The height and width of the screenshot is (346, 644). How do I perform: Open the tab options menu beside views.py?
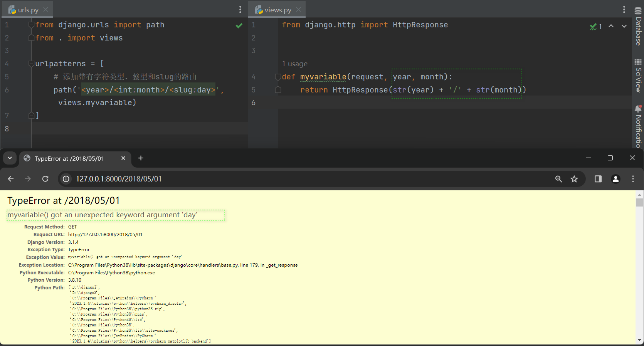(624, 10)
